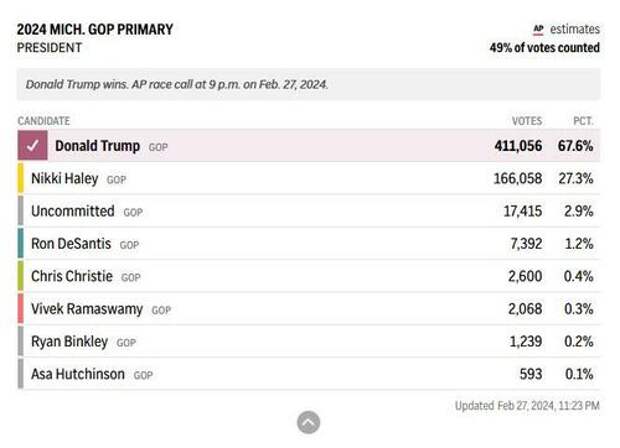The height and width of the screenshot is (448, 620).
Task: Click the 49% of votes counted text
Action: (x=544, y=48)
